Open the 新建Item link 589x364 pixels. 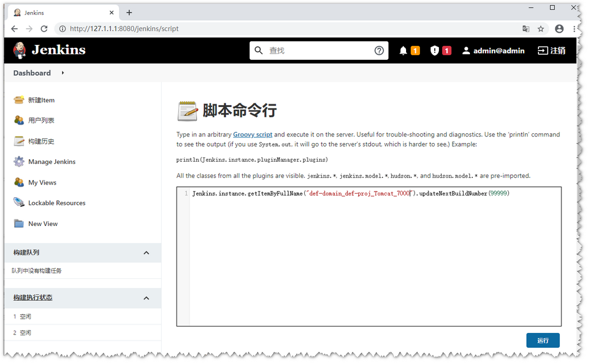tap(41, 100)
